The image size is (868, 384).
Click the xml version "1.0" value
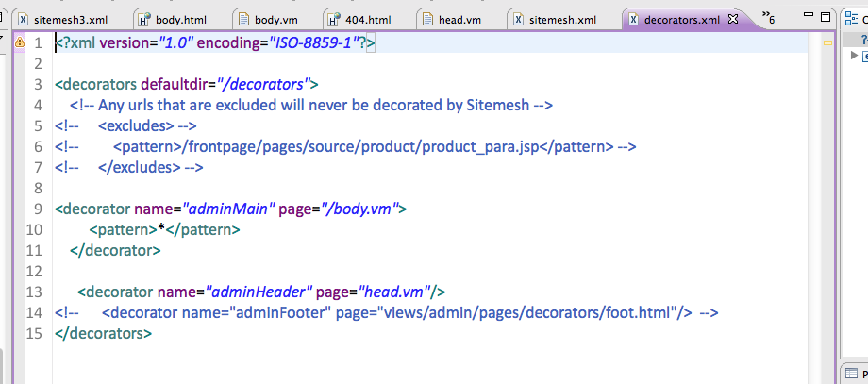176,43
